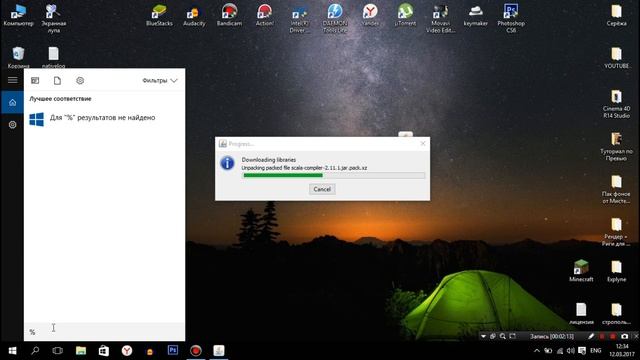Open Microsoft Store from the taskbar
This screenshot has height=360, width=640.
coord(104,351)
